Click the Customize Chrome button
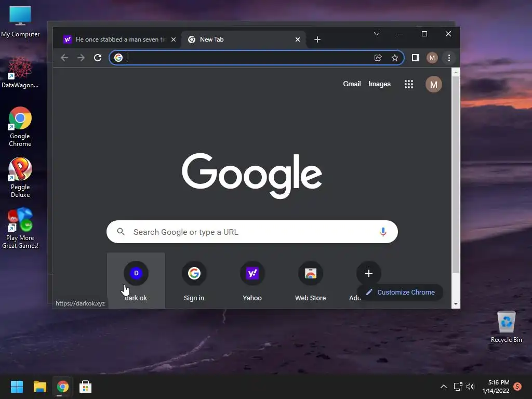 (x=401, y=292)
